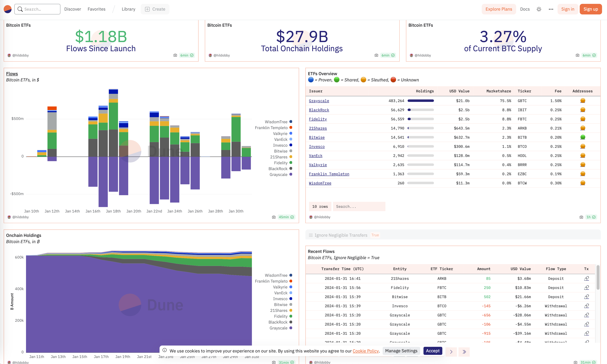
Task: Open transaction link icon for Invesco withdrawal
Action: coord(586,306)
